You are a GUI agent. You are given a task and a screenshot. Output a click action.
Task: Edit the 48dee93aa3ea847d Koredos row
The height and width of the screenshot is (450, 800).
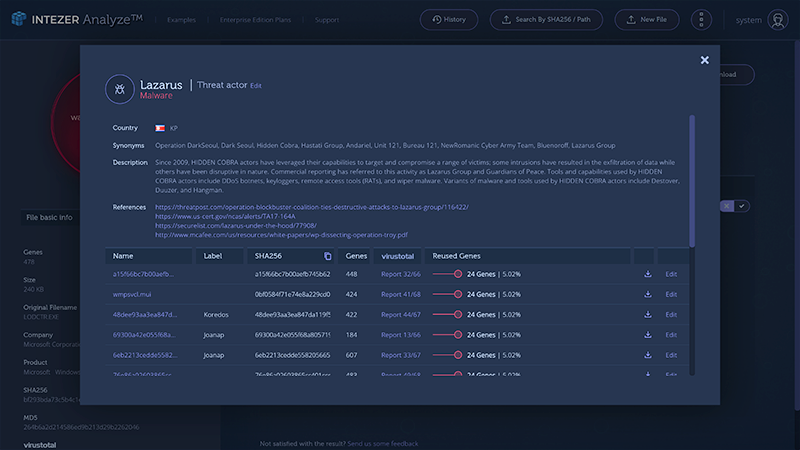671,315
